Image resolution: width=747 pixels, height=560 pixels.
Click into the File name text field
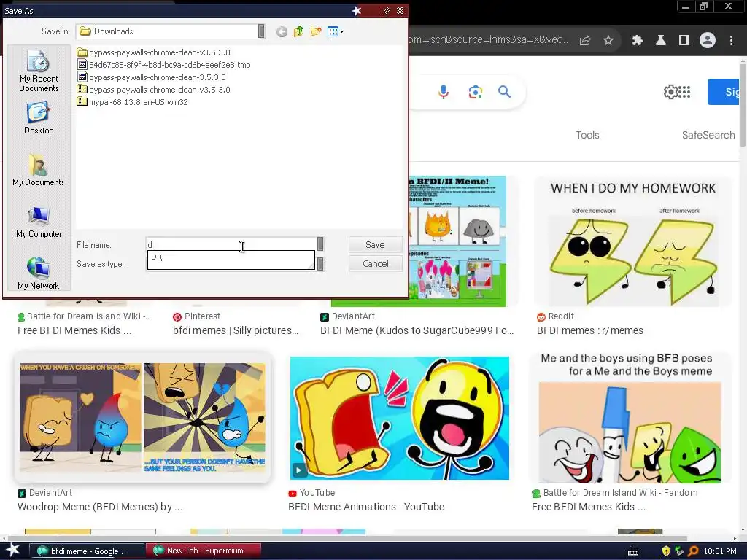click(231, 244)
